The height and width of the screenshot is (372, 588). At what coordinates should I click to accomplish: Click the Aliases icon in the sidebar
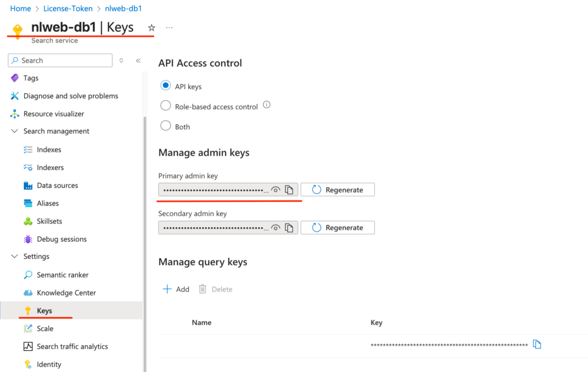(28, 204)
